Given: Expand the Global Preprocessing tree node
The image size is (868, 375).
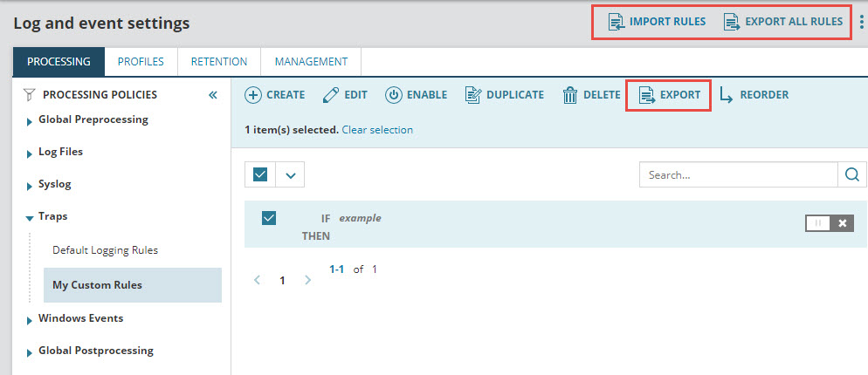Looking at the screenshot, I should coord(31,121).
